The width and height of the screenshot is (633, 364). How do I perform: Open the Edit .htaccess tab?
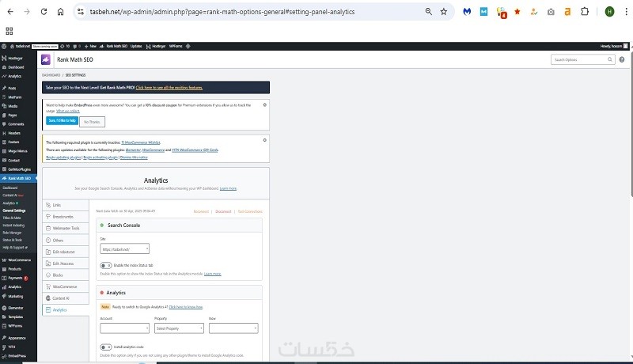click(66, 264)
